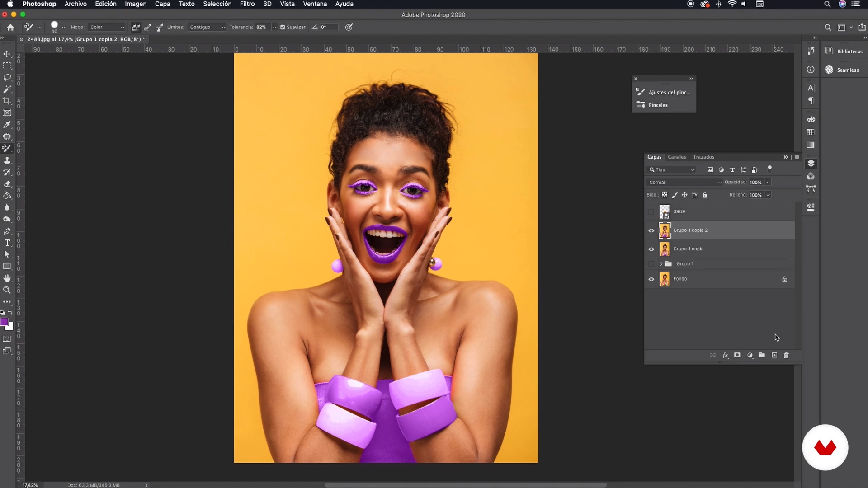This screenshot has height=488, width=868.
Task: Create a new layer icon
Action: point(774,355)
